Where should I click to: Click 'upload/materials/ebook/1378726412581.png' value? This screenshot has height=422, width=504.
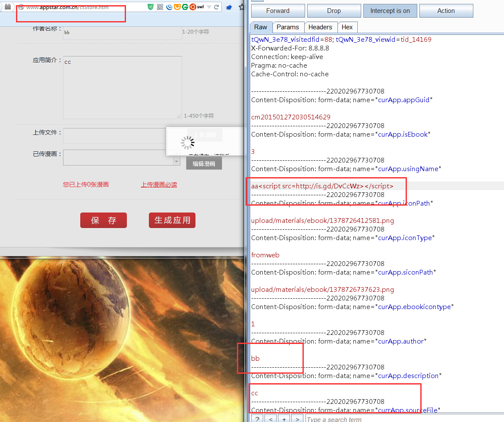pos(322,221)
